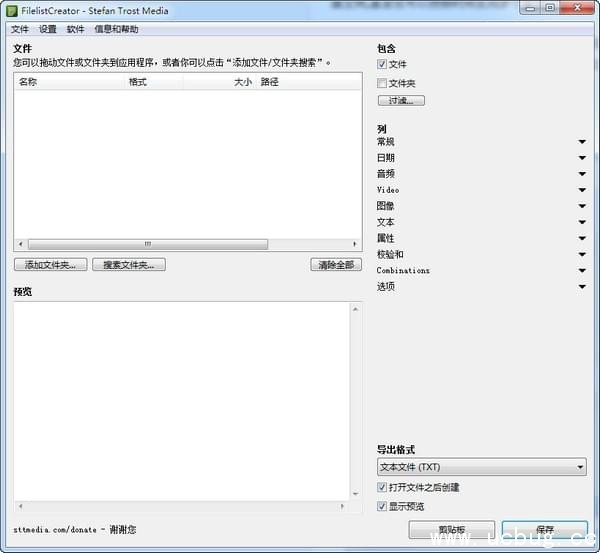Image resolution: width=600 pixels, height=553 pixels.
Task: Open the 过滤... filter button
Action: pos(401,100)
